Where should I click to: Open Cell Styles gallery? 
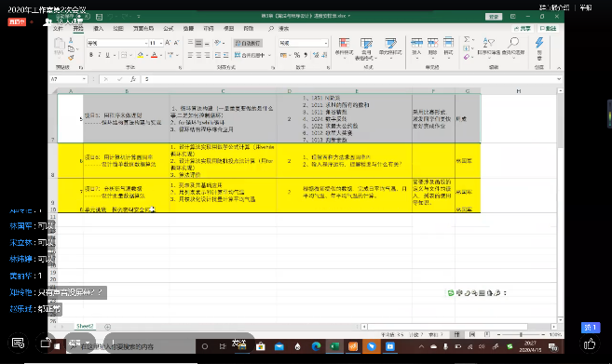390,48
